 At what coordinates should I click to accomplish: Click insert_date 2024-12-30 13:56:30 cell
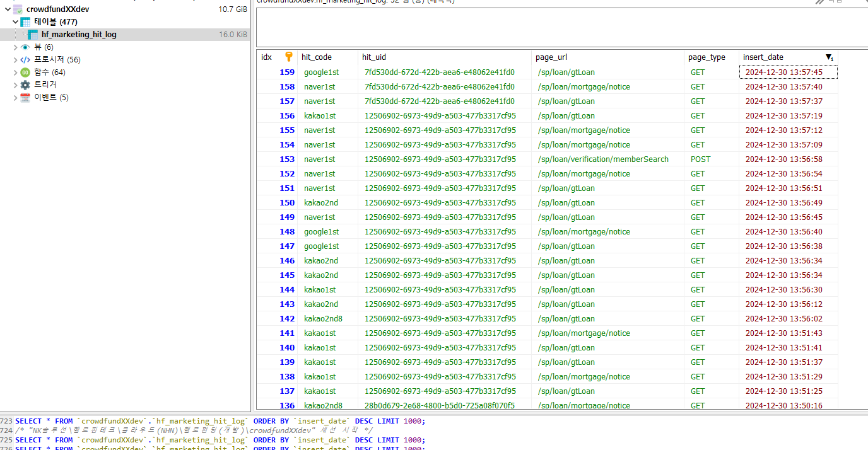(789, 290)
